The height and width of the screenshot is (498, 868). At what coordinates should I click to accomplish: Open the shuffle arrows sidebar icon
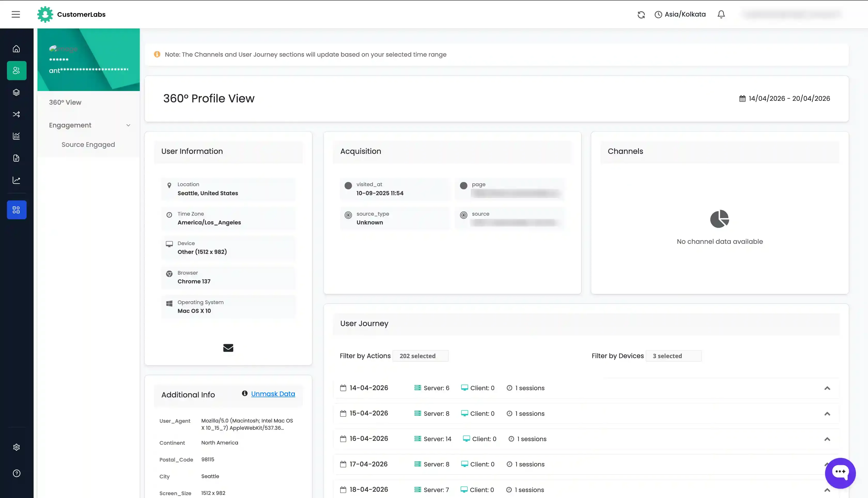click(16, 114)
